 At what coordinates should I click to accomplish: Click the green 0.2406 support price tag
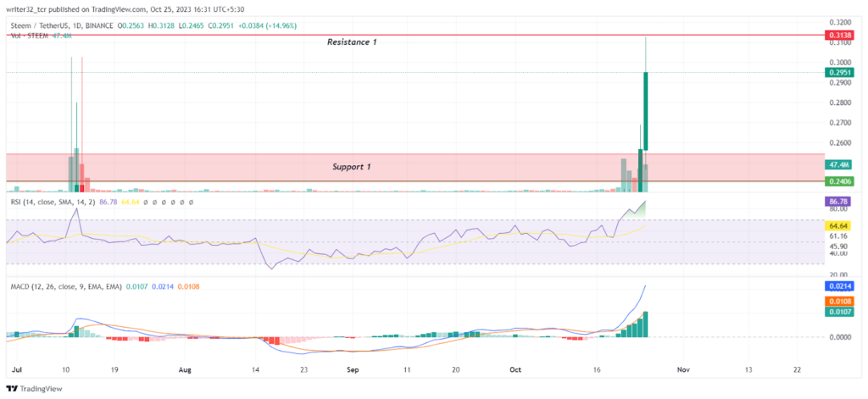839,181
